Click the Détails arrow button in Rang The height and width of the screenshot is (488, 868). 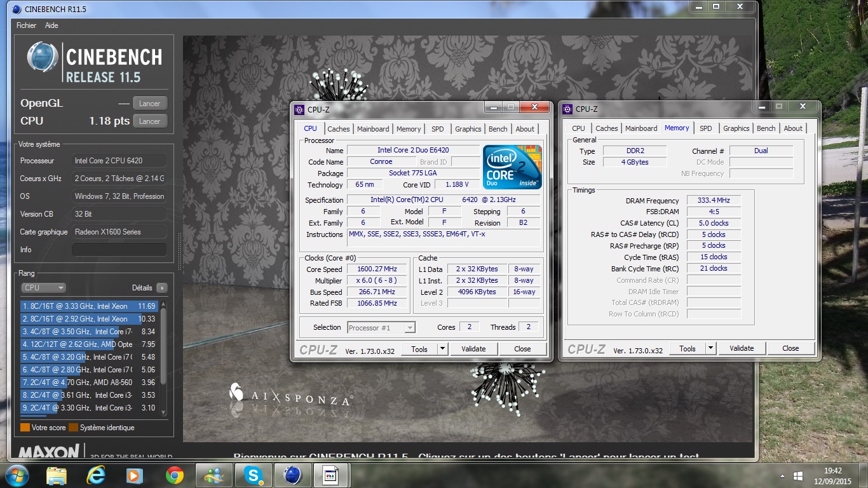coord(162,288)
